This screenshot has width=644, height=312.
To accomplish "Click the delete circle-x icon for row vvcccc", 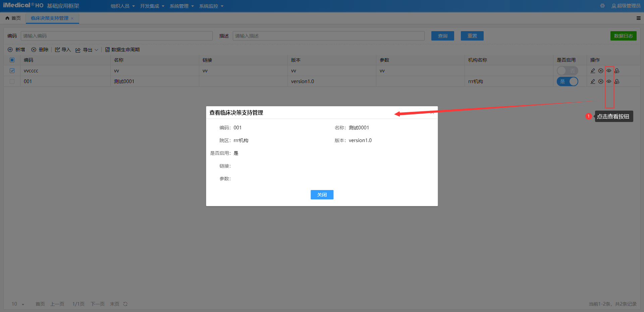I will coord(601,71).
